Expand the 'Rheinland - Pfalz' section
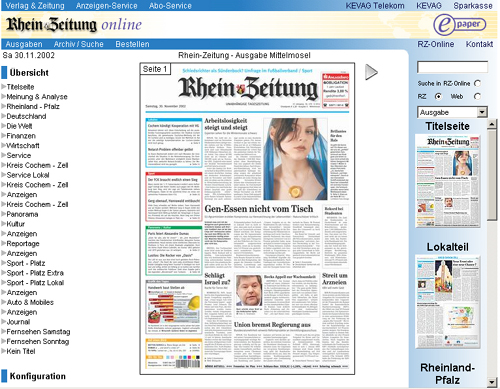500x389 pixels. (33, 106)
